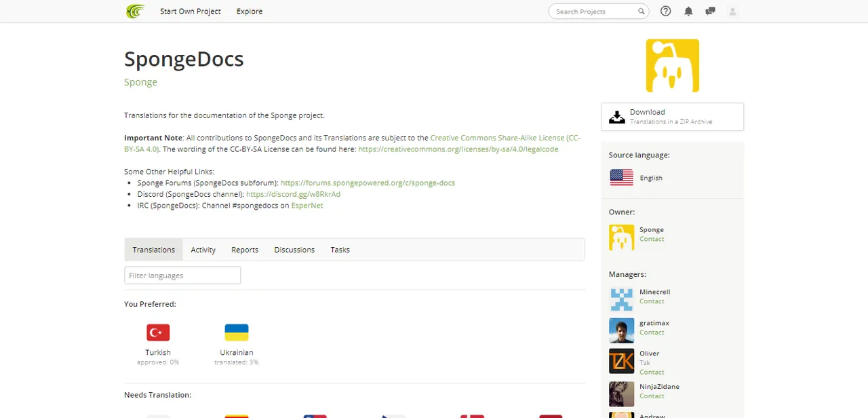Open the discord.gg/w8RkrAd link

click(x=293, y=194)
